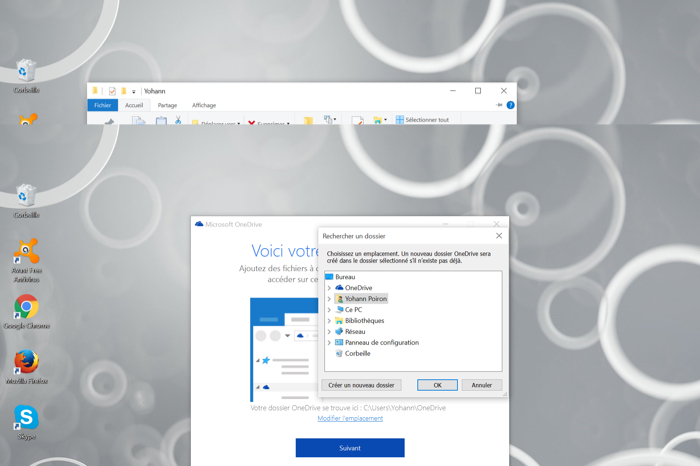
Task: Launch Skype from the desktop
Action: 26,417
